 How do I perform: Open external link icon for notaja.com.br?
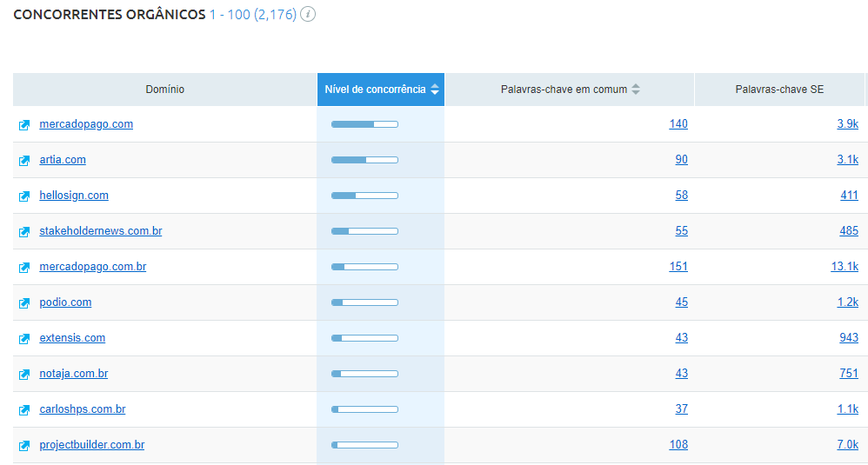tap(24, 375)
